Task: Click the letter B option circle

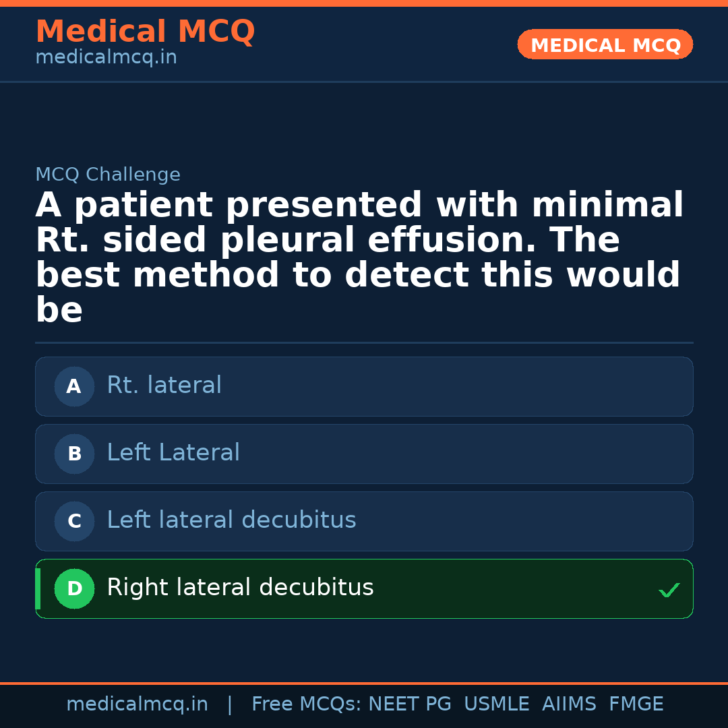Action: click(x=74, y=454)
